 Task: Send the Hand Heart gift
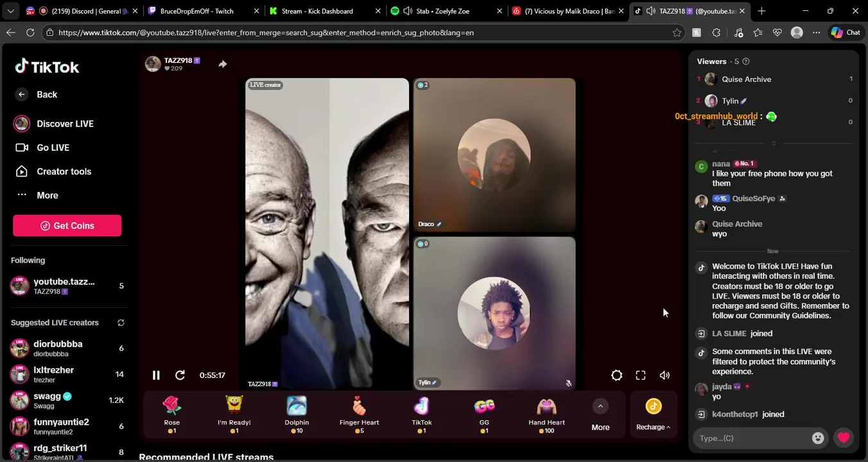(547, 415)
